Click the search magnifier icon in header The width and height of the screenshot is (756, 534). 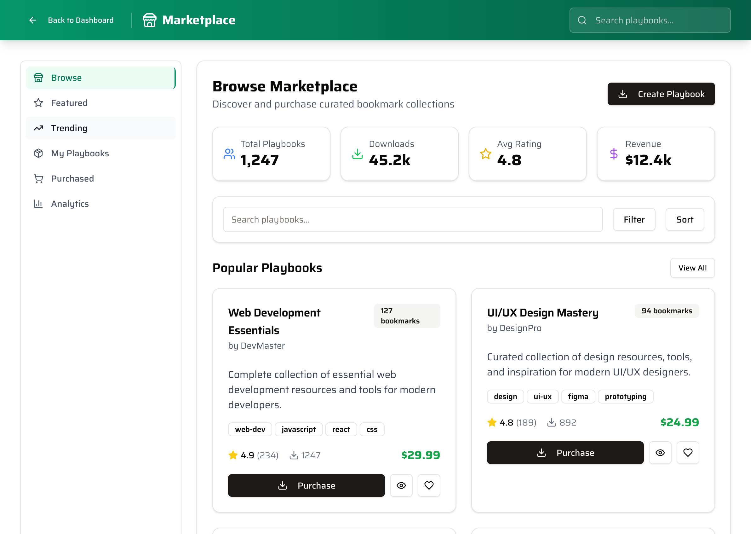[582, 20]
